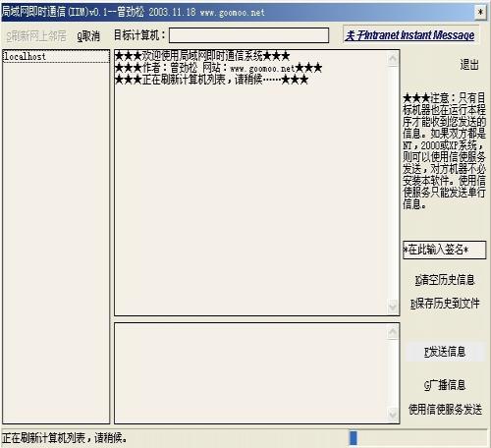Select localhost in the computer list
Image resolution: width=491 pixels, height=448 pixels.
coord(56,56)
